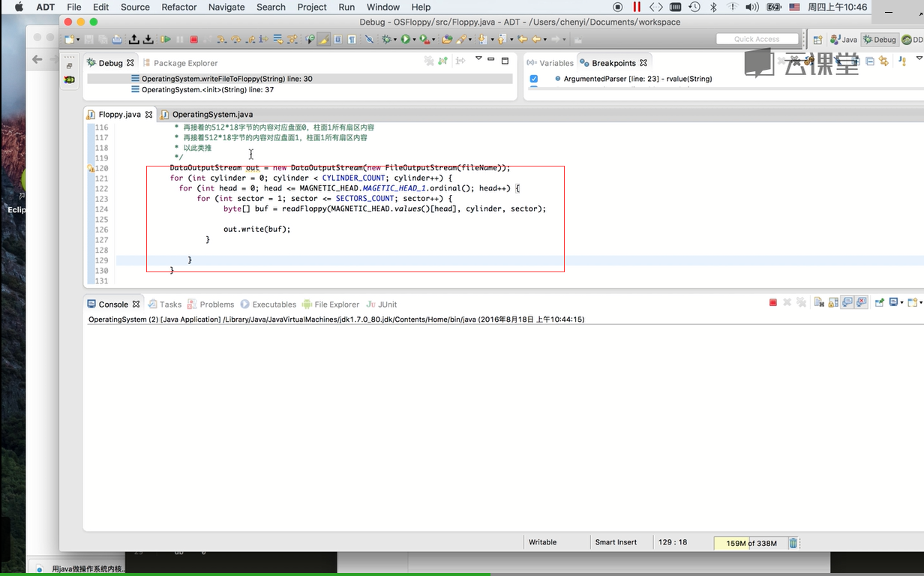Toggle Show Whitespace Characters pilcrow button
The height and width of the screenshot is (576, 924).
[352, 39]
